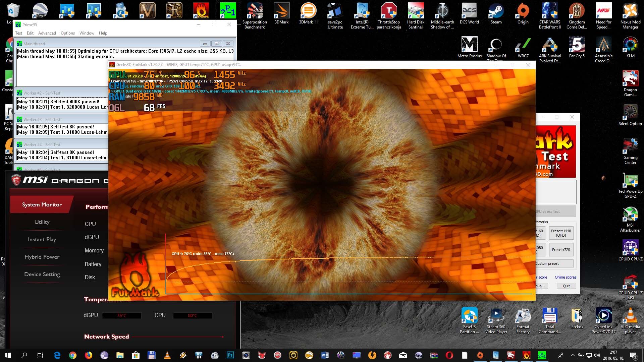
Task: Launch VLC media player desktop shortcut
Action: coord(630,321)
